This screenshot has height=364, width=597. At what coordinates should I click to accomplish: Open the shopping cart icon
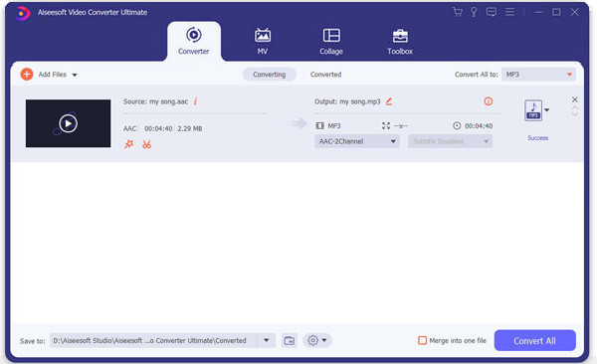458,12
